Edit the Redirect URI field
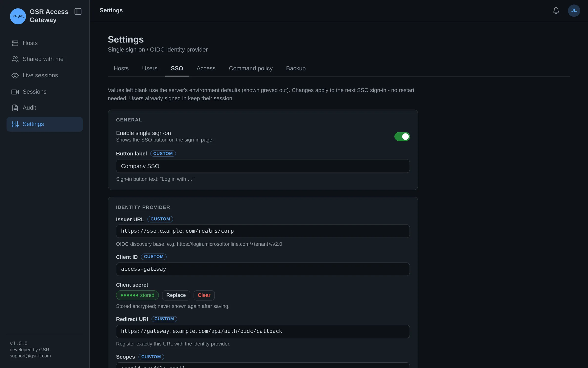Viewport: 588px width, 368px height. coord(263,331)
